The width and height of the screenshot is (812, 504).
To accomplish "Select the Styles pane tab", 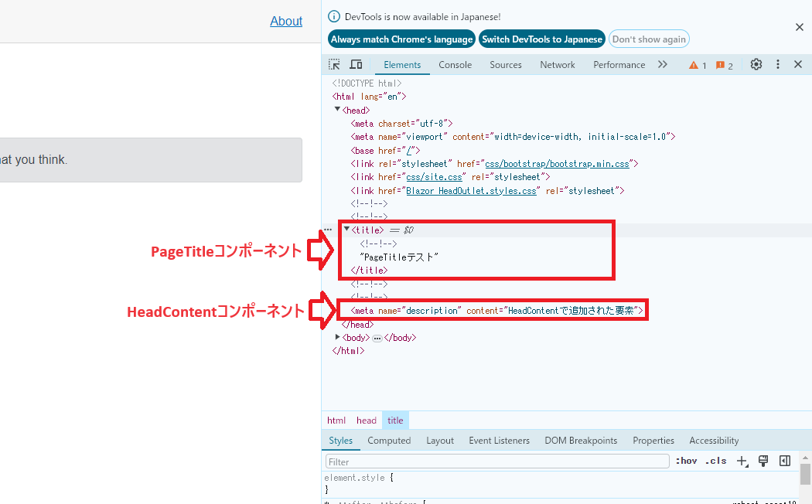I will 341,441.
